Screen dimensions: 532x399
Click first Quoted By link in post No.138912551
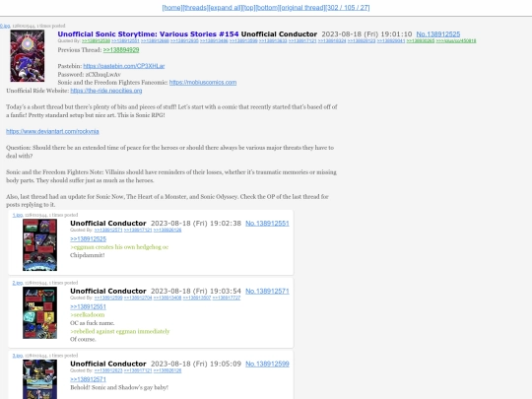coord(108,230)
